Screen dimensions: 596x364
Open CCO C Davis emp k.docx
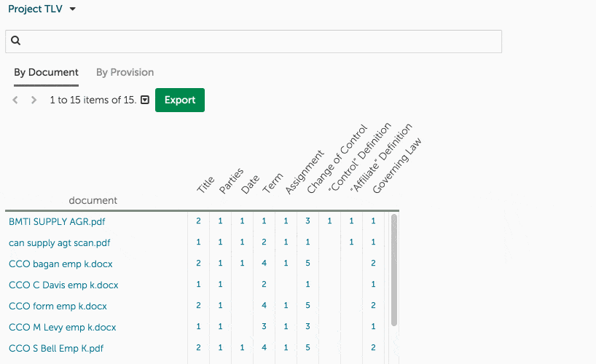coord(63,285)
